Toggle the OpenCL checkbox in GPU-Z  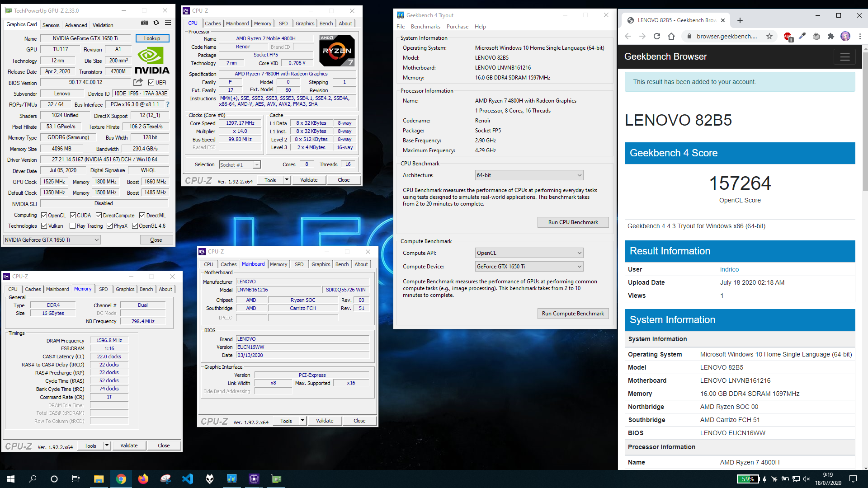pyautogui.click(x=44, y=216)
